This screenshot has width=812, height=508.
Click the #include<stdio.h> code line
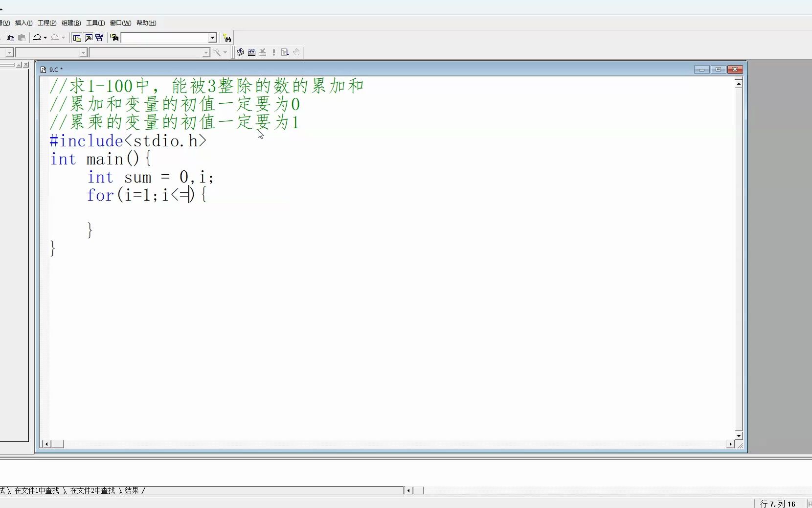pos(128,141)
